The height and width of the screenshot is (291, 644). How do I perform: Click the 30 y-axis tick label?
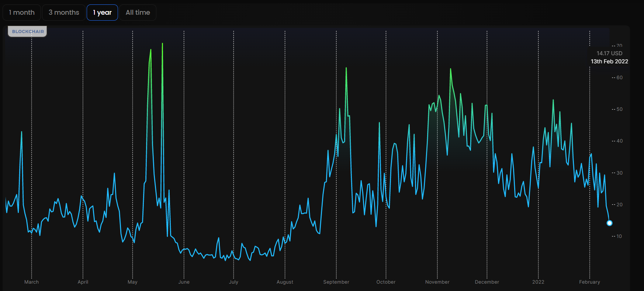[x=619, y=173]
